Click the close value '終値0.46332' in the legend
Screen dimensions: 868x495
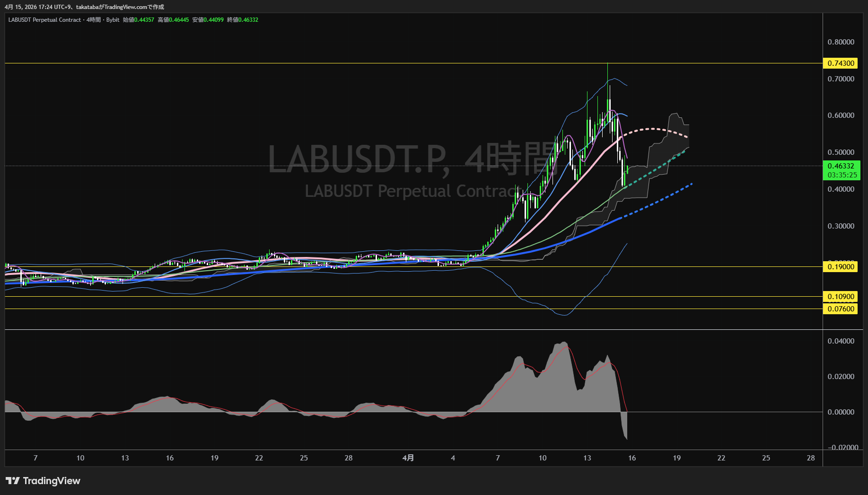coord(243,20)
